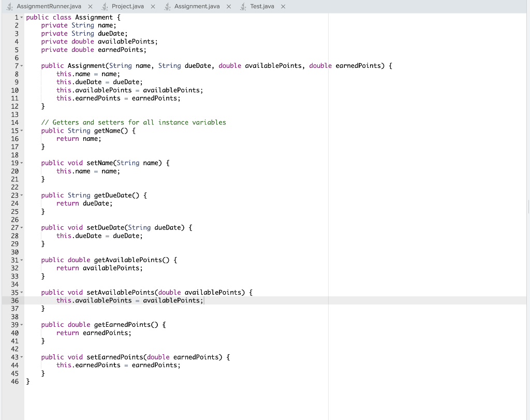
Task: Close the Project.java tab
Action: (x=153, y=6)
